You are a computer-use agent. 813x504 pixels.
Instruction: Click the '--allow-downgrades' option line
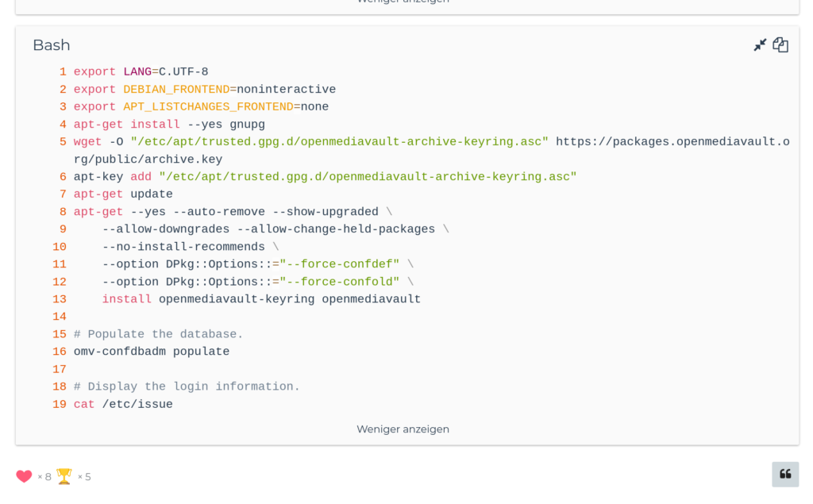pos(275,229)
